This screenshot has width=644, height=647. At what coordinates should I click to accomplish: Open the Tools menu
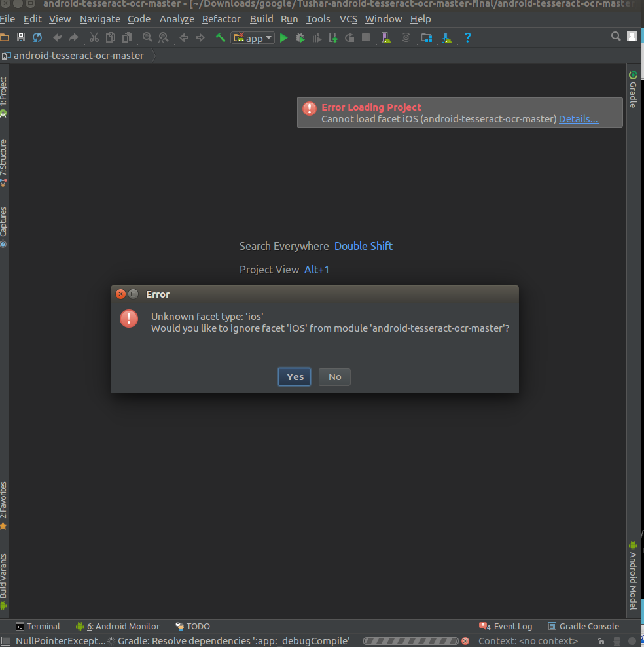318,19
